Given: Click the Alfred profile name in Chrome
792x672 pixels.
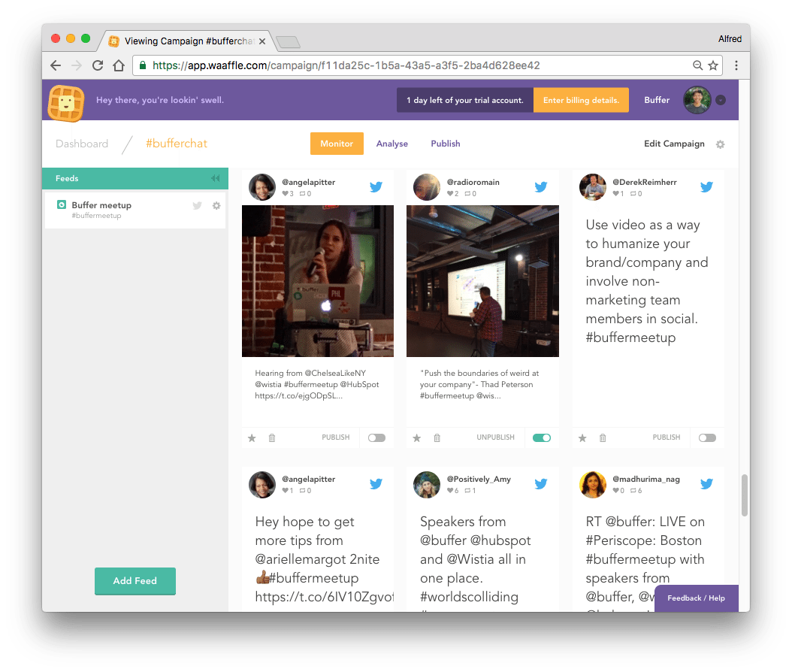Looking at the screenshot, I should 730,39.
